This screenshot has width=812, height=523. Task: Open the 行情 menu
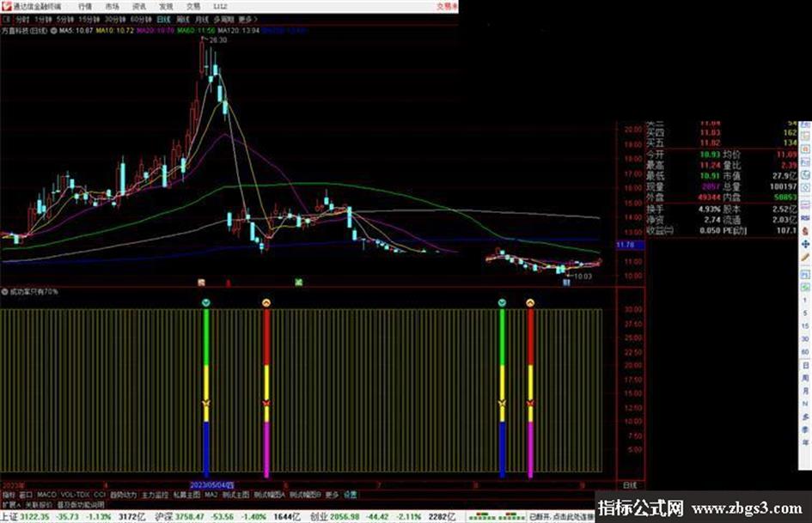click(85, 6)
